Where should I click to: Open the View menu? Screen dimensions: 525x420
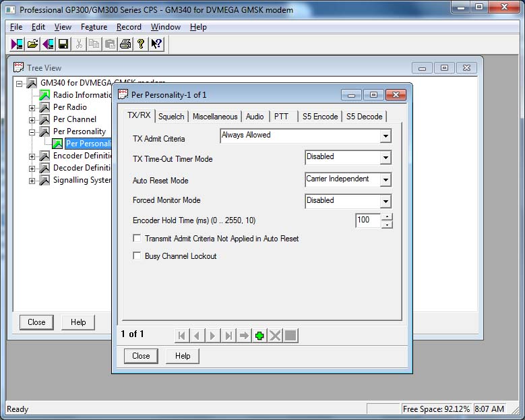tap(63, 27)
